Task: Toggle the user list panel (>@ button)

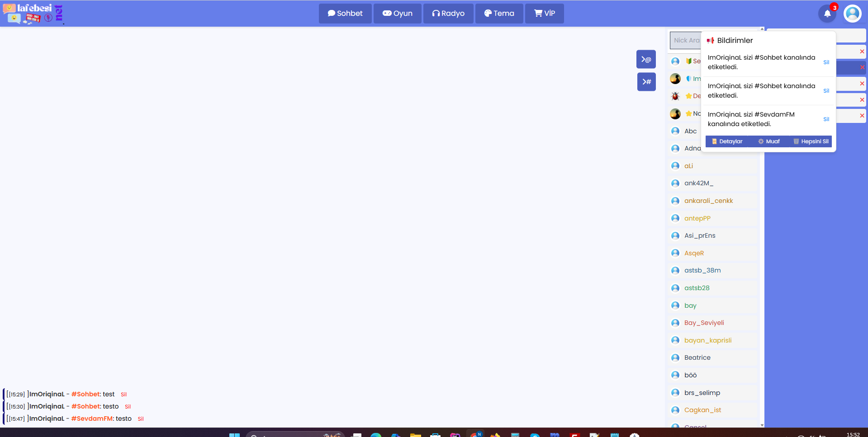Action: (x=646, y=59)
